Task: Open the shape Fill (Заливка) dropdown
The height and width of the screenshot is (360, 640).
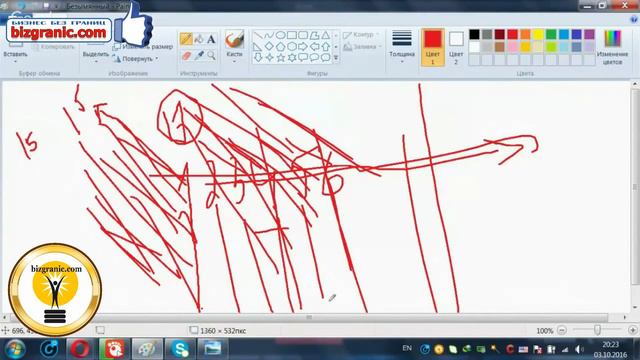Action: click(362, 47)
